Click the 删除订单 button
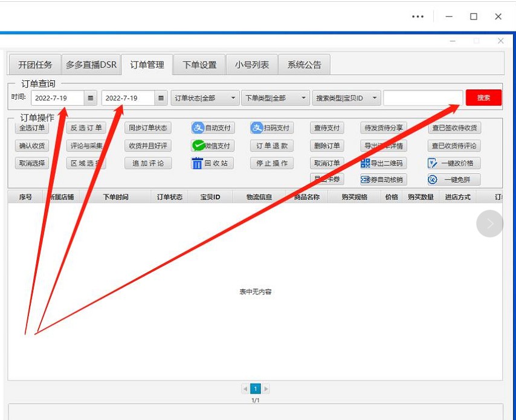Image resolution: width=516 pixels, height=420 pixels. [x=327, y=146]
